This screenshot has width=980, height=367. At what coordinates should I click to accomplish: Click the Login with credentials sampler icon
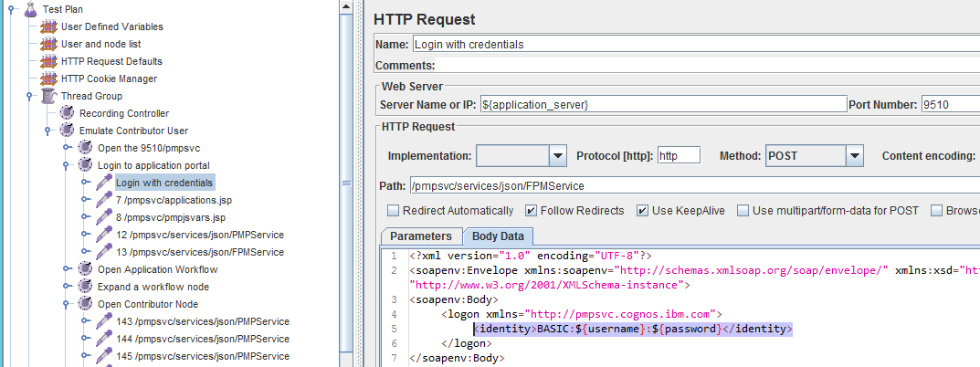(104, 183)
